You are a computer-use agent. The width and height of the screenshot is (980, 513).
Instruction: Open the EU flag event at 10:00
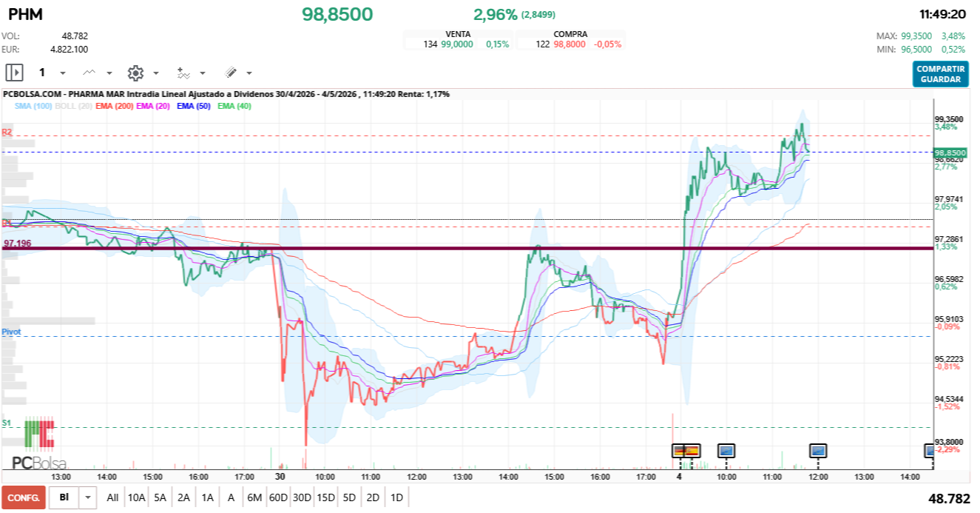point(726,450)
